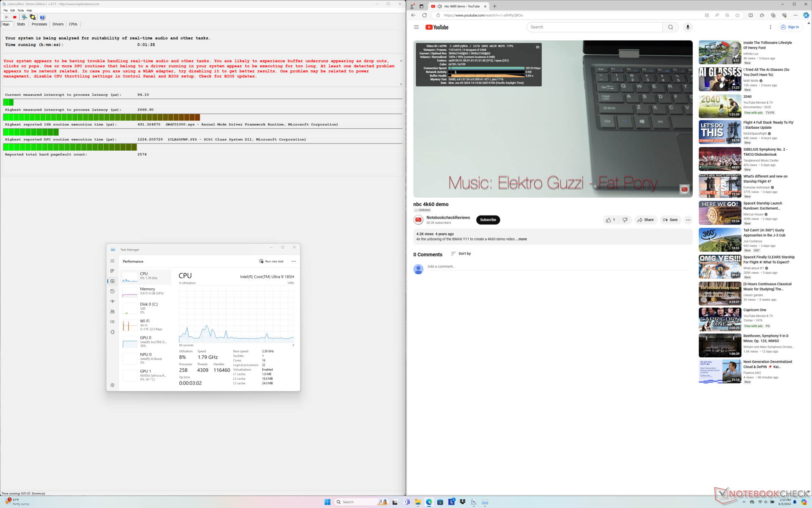Click the Subscribe button

pyautogui.click(x=488, y=220)
